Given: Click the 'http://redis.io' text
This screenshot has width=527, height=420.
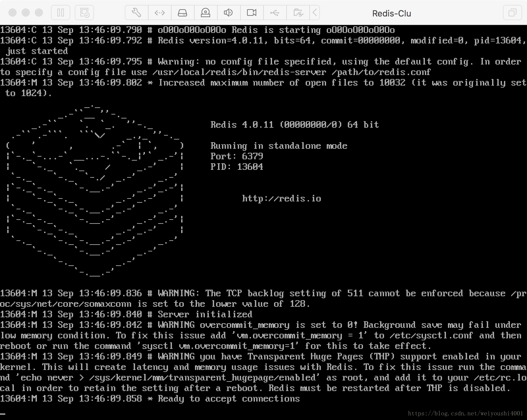Looking at the screenshot, I should coord(282,198).
